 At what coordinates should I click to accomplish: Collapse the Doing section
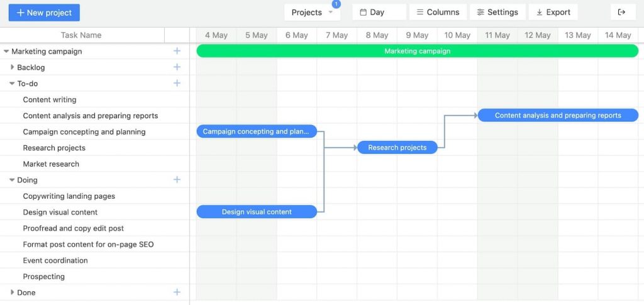(x=12, y=180)
